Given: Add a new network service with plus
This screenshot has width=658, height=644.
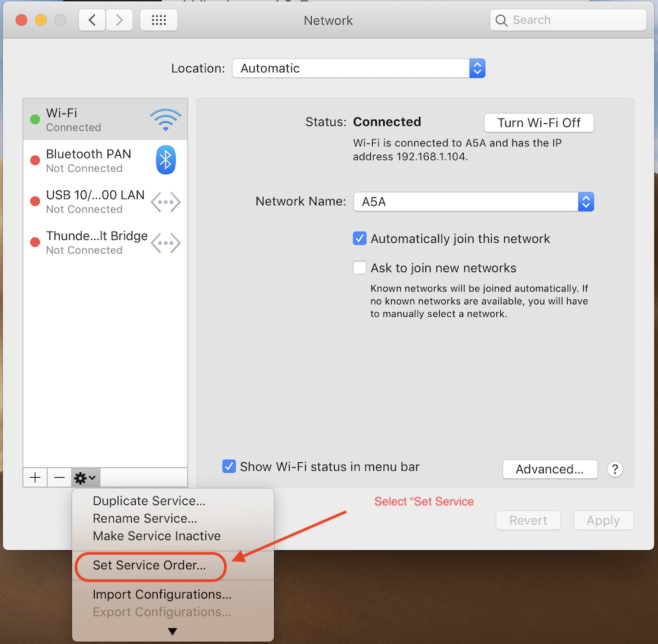Looking at the screenshot, I should pos(35,477).
